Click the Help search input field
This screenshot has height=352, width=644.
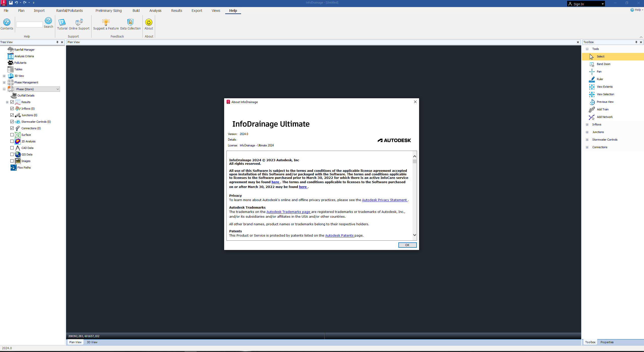click(29, 24)
